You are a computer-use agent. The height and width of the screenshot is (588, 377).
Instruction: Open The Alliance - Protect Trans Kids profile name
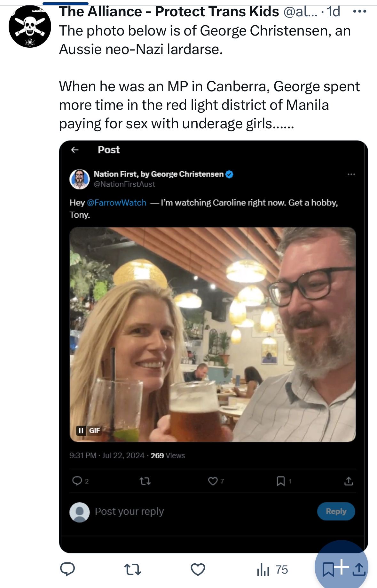click(169, 12)
